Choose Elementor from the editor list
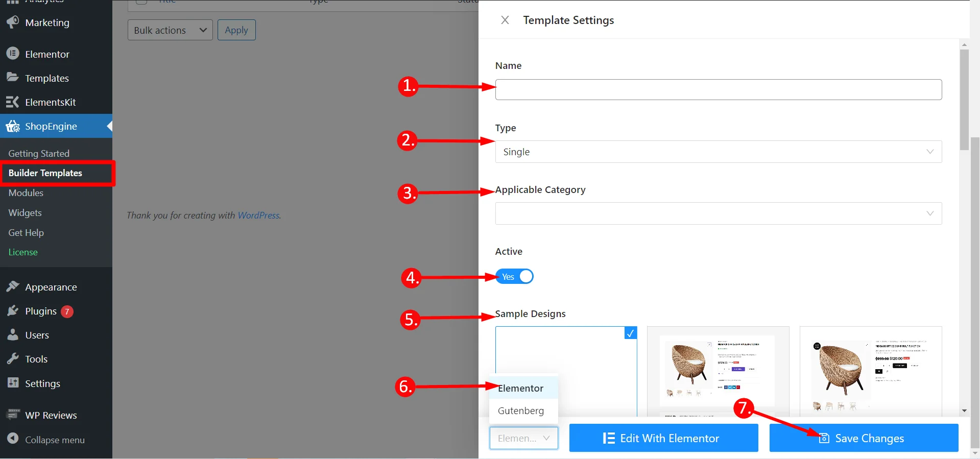This screenshot has height=459, width=980. 523,388
